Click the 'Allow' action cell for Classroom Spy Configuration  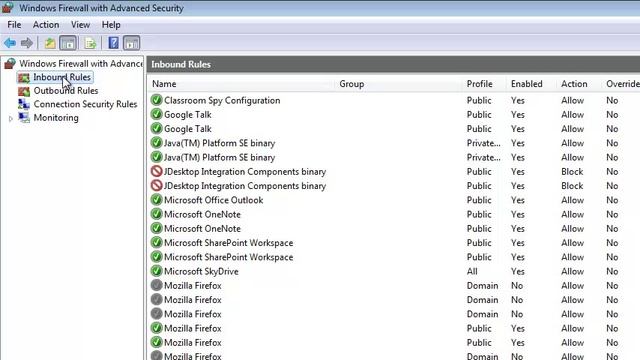pyautogui.click(x=573, y=100)
